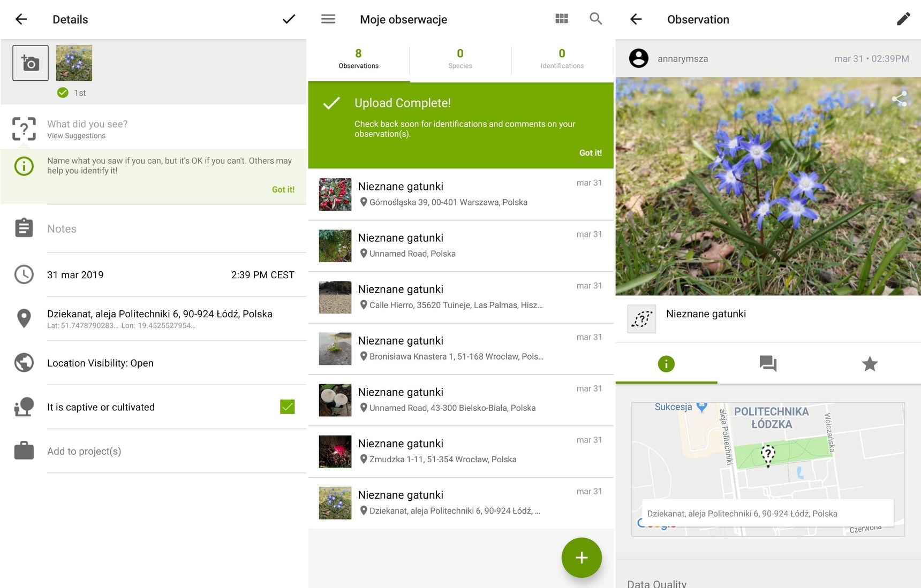Edit observation with the pencil icon

pyautogui.click(x=903, y=19)
